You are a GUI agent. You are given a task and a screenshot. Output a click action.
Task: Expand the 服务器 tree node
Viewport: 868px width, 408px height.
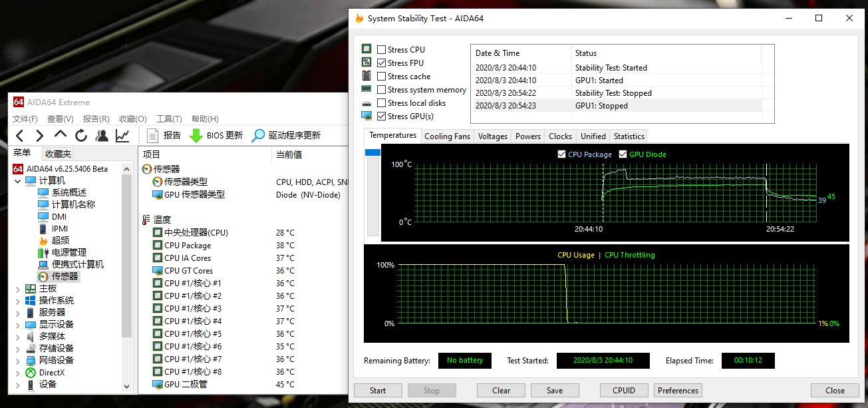18,312
